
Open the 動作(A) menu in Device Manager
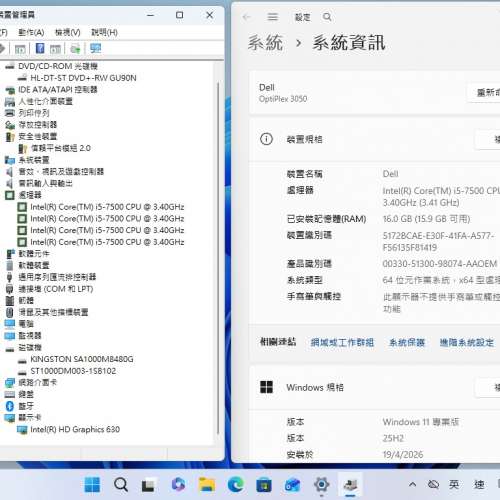(31, 32)
